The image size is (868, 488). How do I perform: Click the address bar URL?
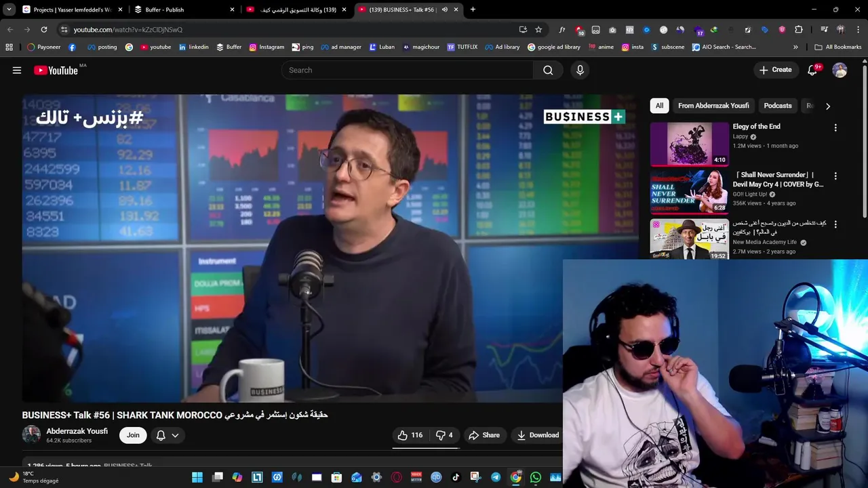[x=128, y=30]
